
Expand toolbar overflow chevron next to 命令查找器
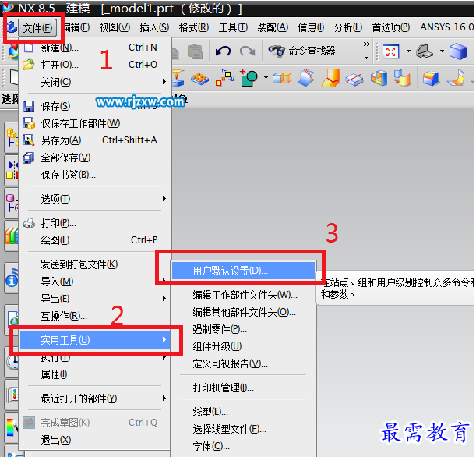(x=367, y=44)
